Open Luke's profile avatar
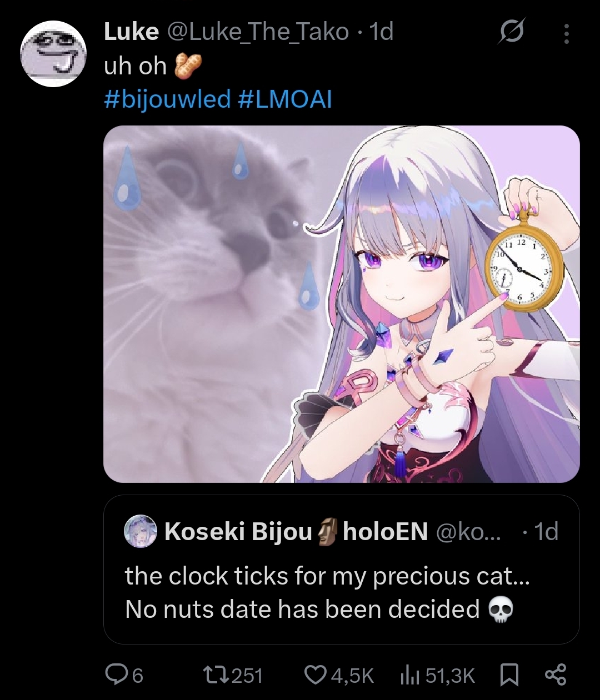600x700 pixels. click(53, 53)
